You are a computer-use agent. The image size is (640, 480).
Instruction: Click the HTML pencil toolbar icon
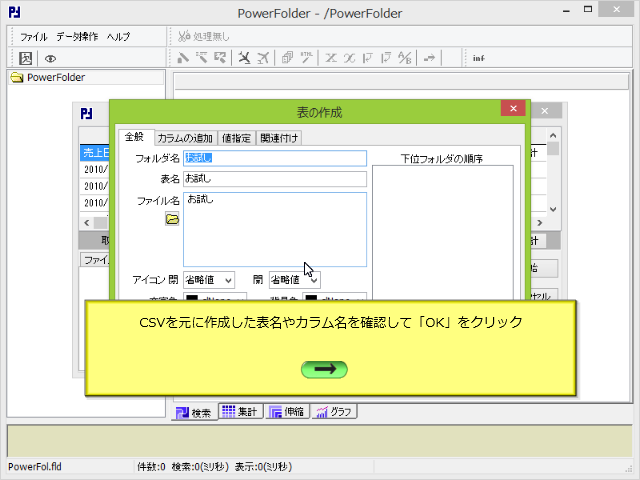(306, 58)
